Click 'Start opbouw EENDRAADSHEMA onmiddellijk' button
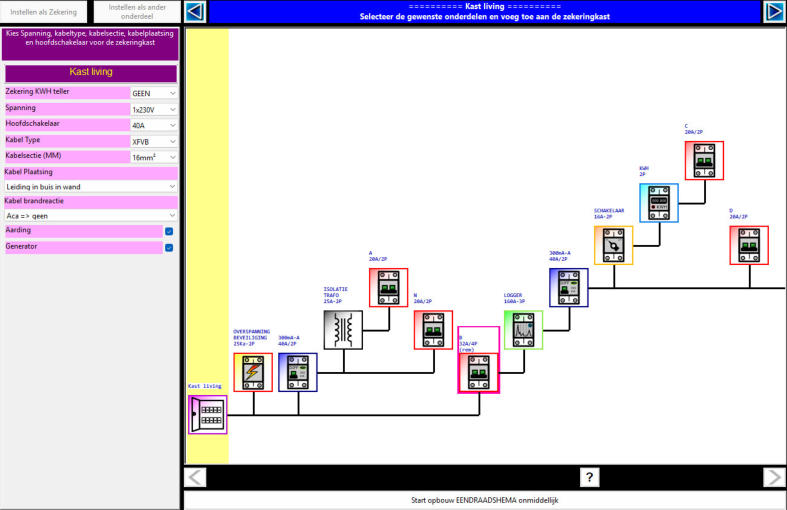The width and height of the screenshot is (787, 510). (x=484, y=499)
